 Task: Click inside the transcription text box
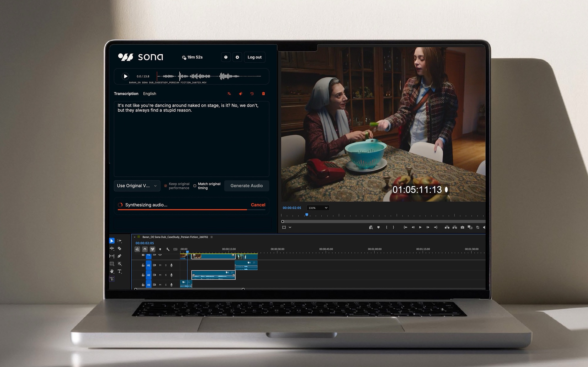point(191,139)
